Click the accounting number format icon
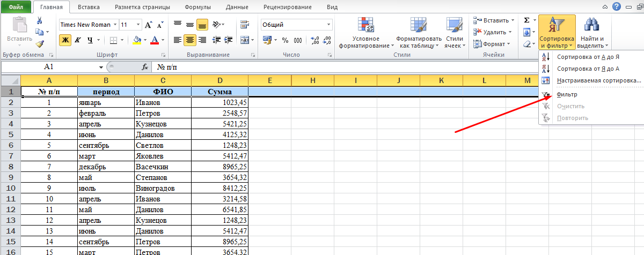This screenshot has height=255, width=644. 268,40
